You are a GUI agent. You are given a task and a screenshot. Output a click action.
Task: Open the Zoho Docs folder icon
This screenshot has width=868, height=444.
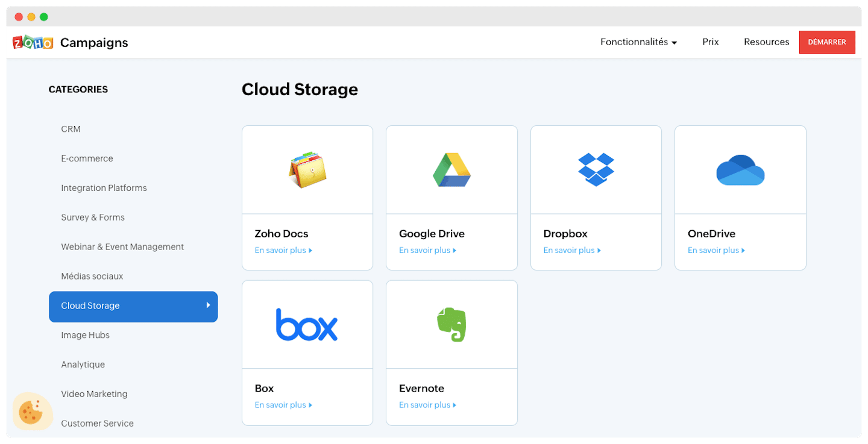click(307, 169)
